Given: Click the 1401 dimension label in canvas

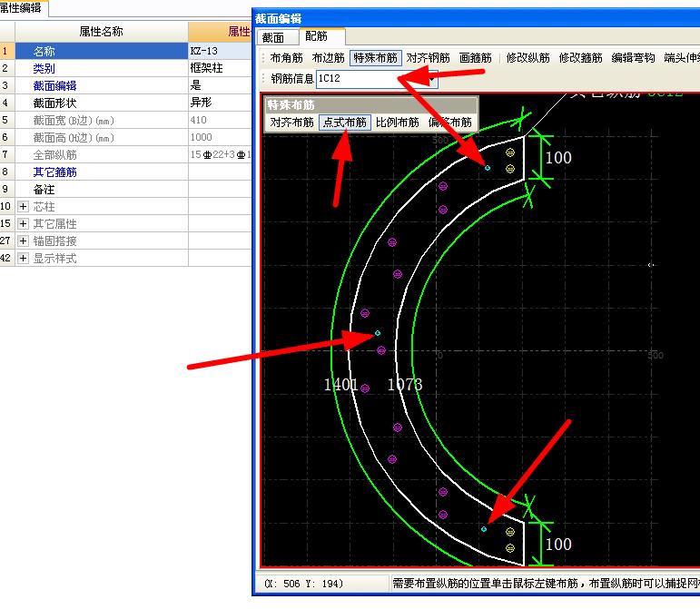Looking at the screenshot, I should (x=340, y=384).
